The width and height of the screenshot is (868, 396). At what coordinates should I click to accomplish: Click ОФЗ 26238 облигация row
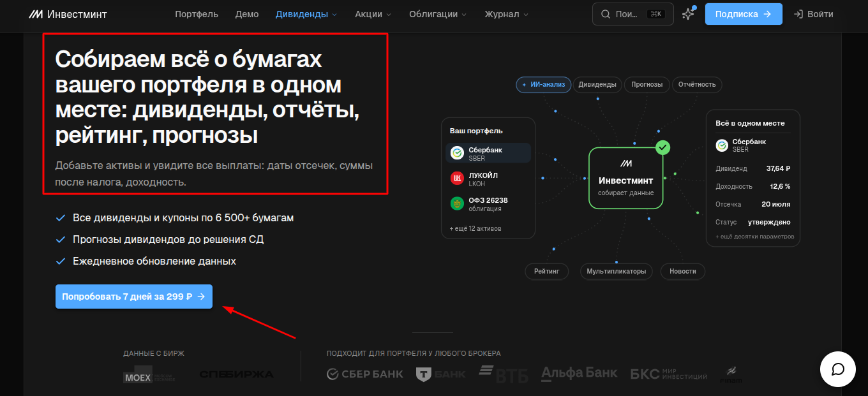pos(488,204)
